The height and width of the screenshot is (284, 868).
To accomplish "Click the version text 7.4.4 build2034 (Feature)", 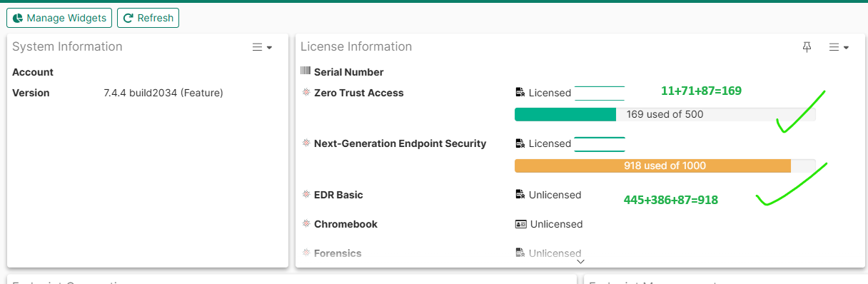I will (x=163, y=93).
